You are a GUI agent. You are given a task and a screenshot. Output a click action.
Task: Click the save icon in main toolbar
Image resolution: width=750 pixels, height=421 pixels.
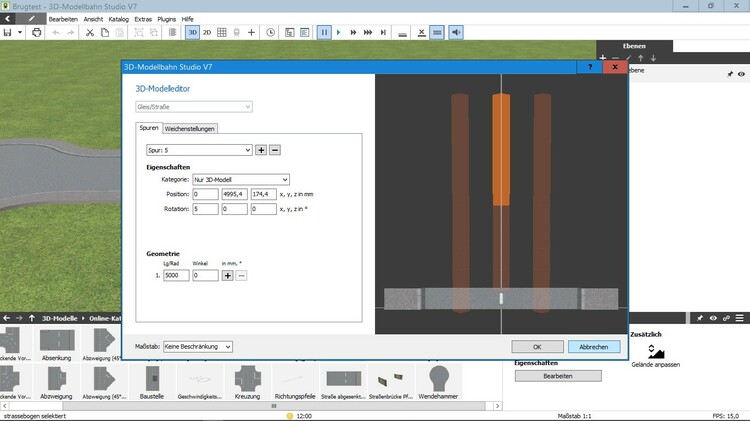7,33
